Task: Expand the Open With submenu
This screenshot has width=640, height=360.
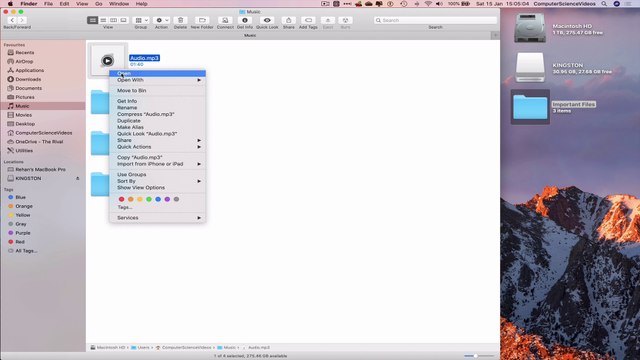Action: (158, 80)
